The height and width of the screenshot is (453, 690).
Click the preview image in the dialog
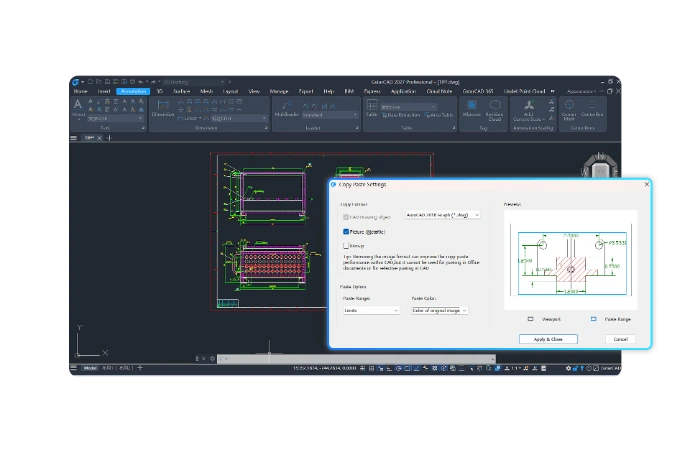[x=571, y=260]
